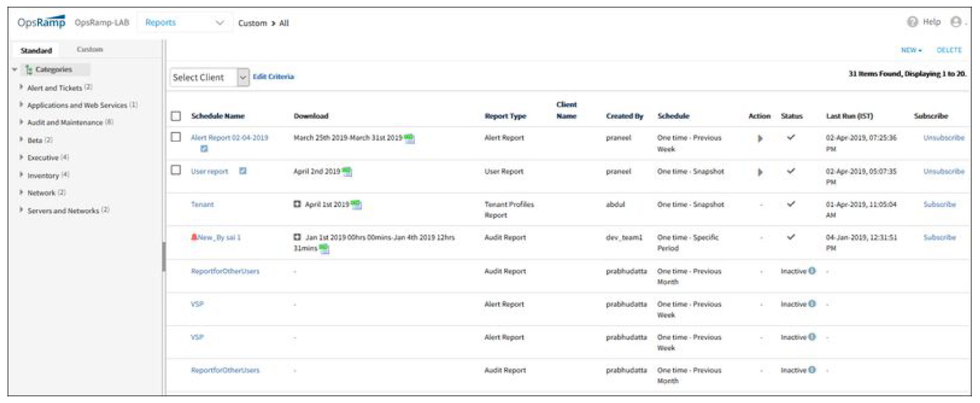This screenshot has width=980, height=403.
Task: Expand plus icon beside April 1st 2019
Action: pyautogui.click(x=297, y=204)
